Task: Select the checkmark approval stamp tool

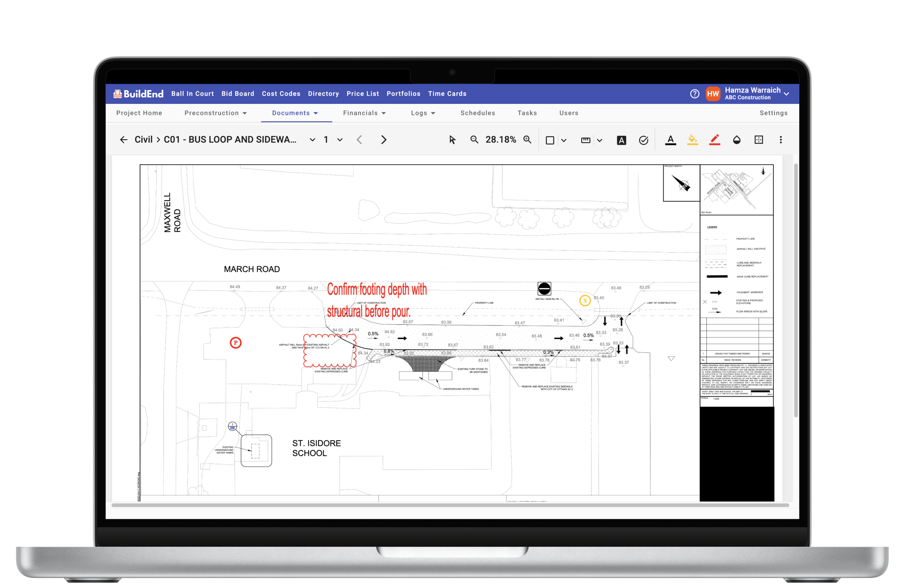Action: click(644, 140)
